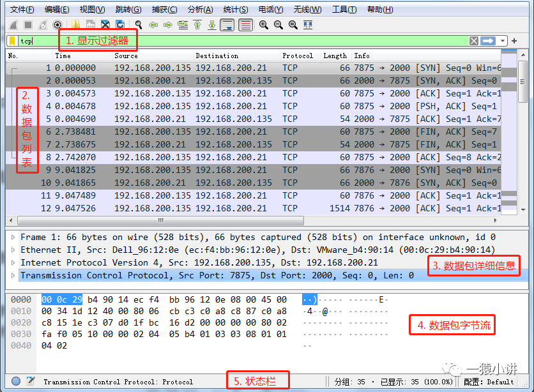
Task: Open a capture file with folder icon
Action: pyautogui.click(x=75, y=25)
